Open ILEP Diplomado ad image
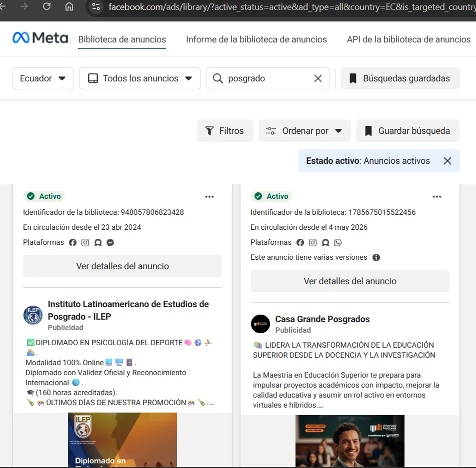 [122, 440]
